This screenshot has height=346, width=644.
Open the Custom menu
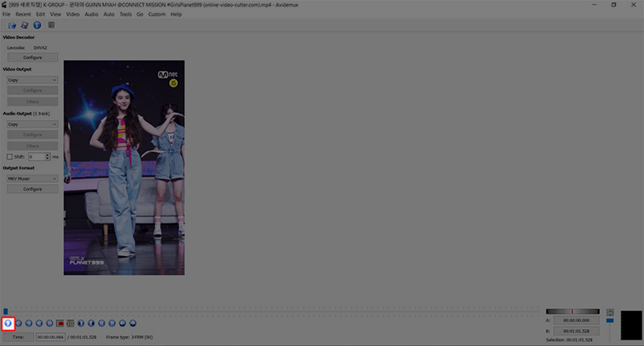coord(156,14)
